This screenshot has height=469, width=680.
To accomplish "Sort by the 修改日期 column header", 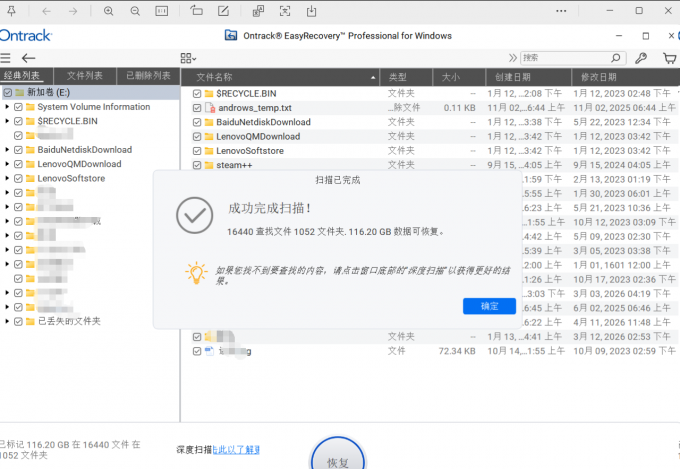I will click(626, 77).
